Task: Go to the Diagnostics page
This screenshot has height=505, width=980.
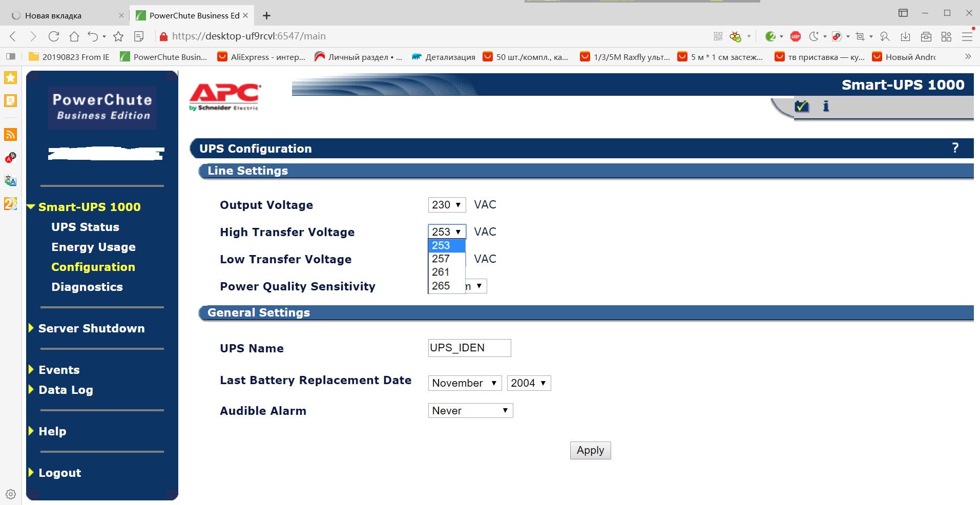Action: coord(87,287)
